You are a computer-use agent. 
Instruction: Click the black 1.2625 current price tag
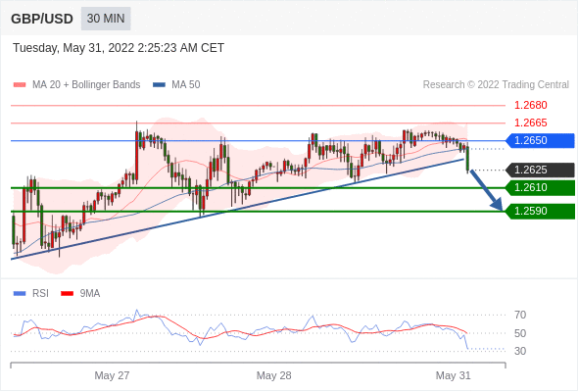540,170
